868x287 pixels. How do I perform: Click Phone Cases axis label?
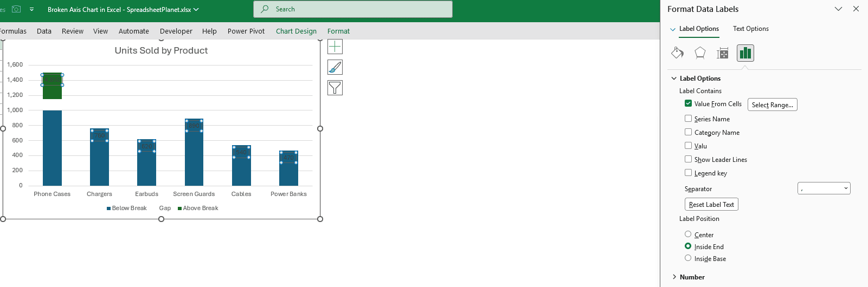(x=52, y=194)
